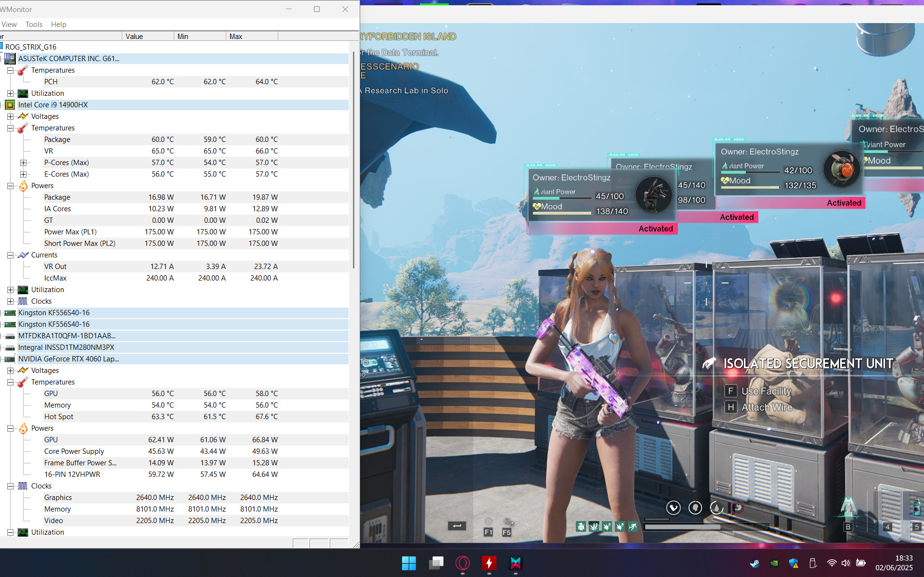
Task: Open the View menu in HWMonitor
Action: (x=9, y=24)
